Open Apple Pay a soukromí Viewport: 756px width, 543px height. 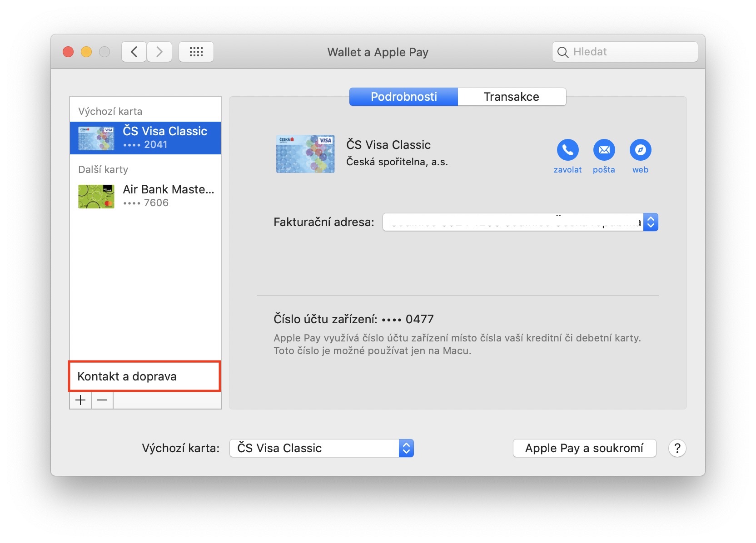point(584,448)
